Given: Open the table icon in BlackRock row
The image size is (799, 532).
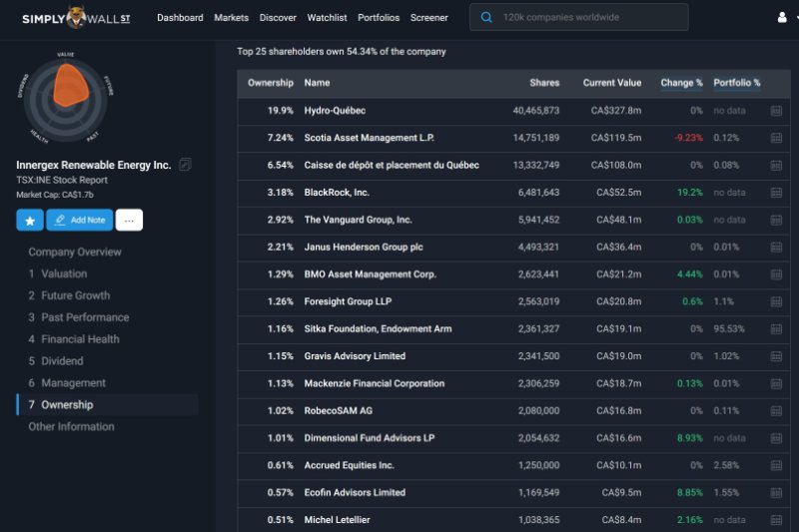Looking at the screenshot, I should [776, 193].
